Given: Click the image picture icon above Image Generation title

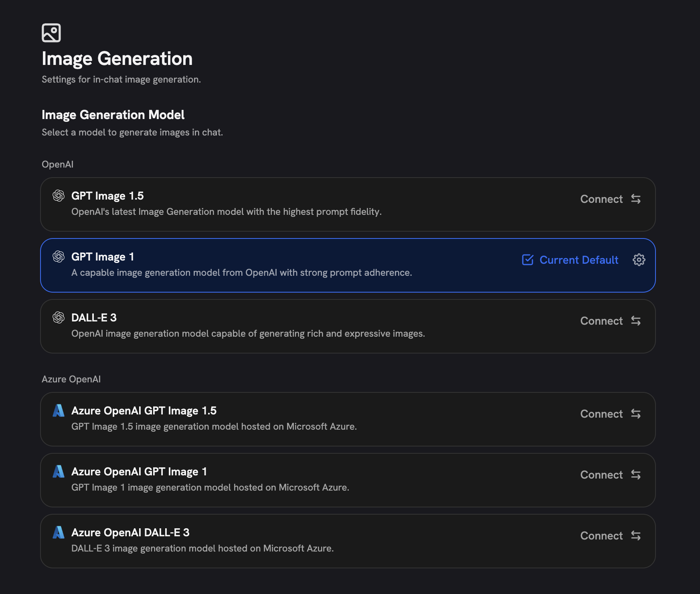Looking at the screenshot, I should [x=51, y=34].
